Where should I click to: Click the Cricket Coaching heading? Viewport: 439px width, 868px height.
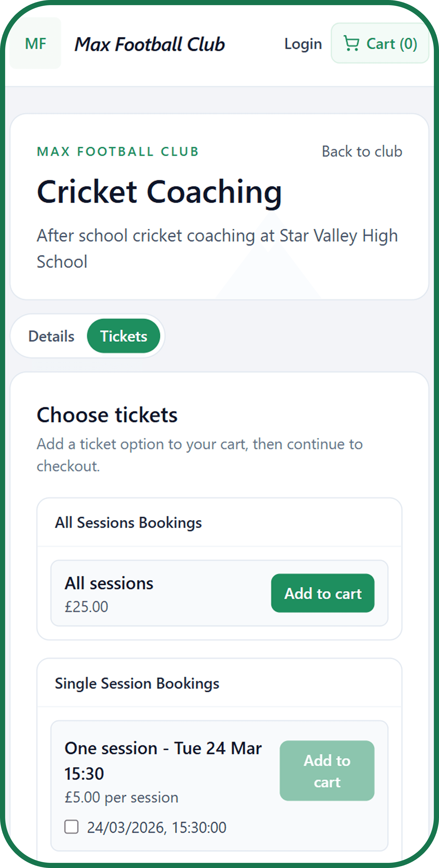pyautogui.click(x=159, y=192)
